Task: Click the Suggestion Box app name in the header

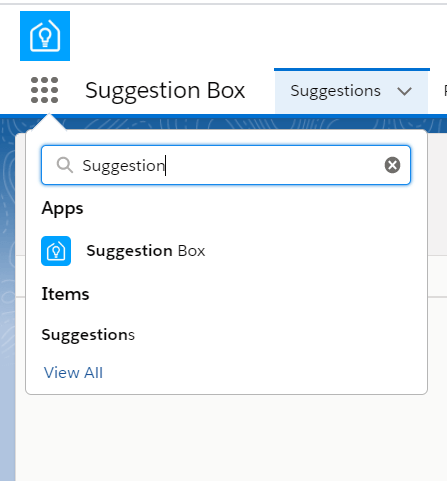Action: pyautogui.click(x=165, y=90)
